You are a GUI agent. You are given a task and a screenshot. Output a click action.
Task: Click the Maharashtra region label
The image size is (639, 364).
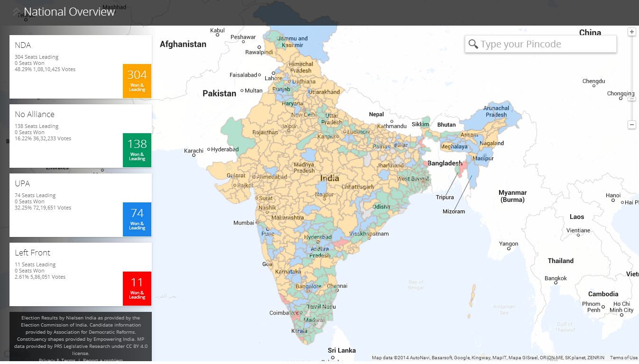[288, 218]
